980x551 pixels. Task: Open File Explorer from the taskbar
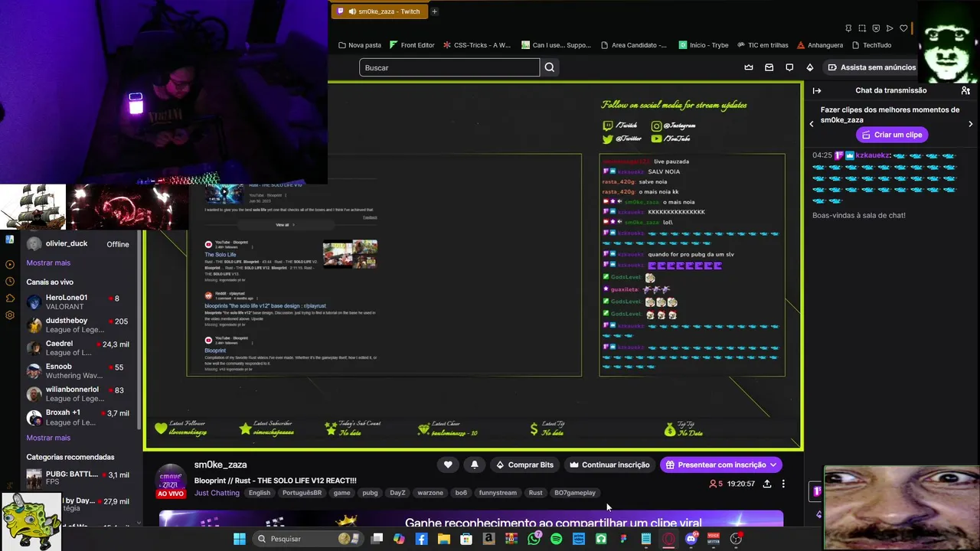[443, 539]
